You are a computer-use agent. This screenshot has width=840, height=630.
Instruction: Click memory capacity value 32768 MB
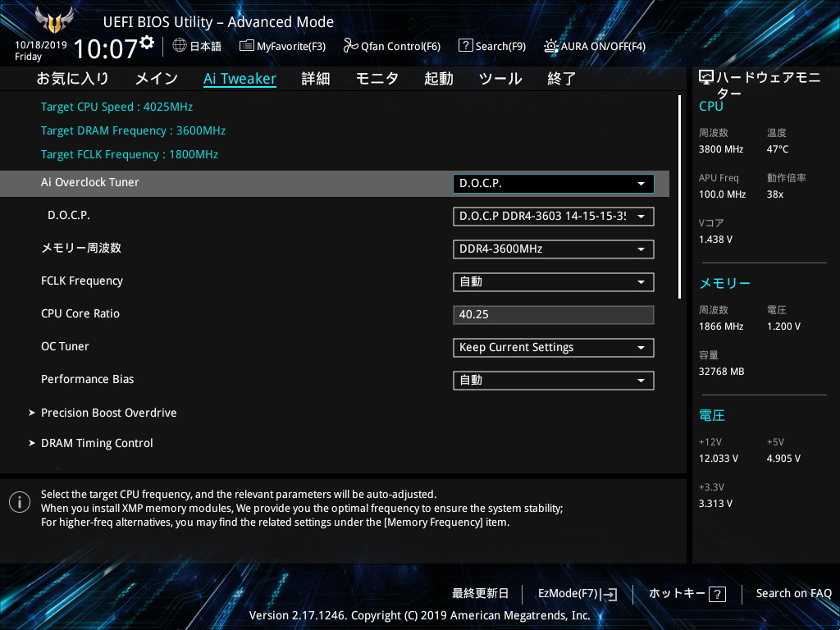tap(721, 372)
